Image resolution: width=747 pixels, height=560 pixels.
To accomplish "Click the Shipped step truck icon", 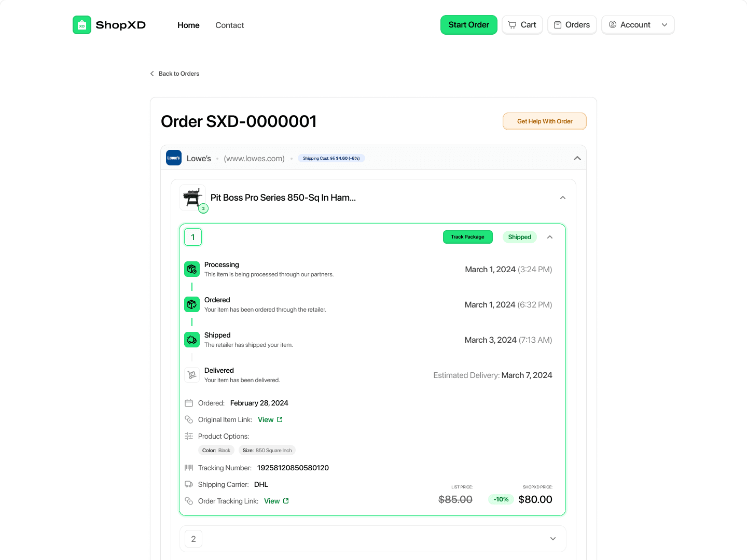I will (x=192, y=340).
